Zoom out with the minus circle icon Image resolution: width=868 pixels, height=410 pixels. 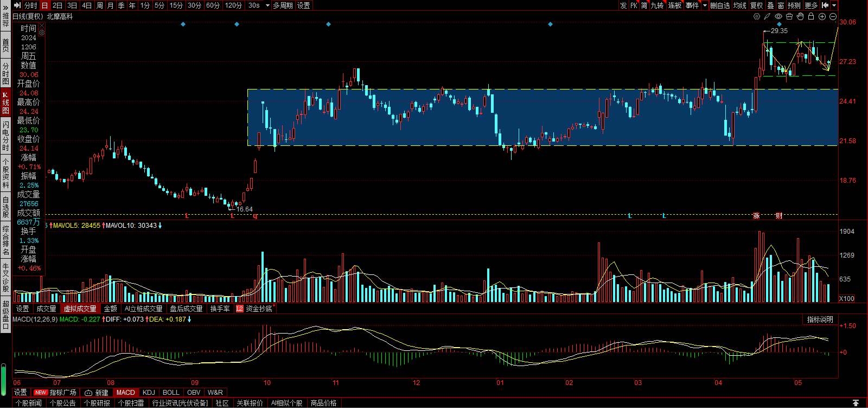(x=833, y=16)
